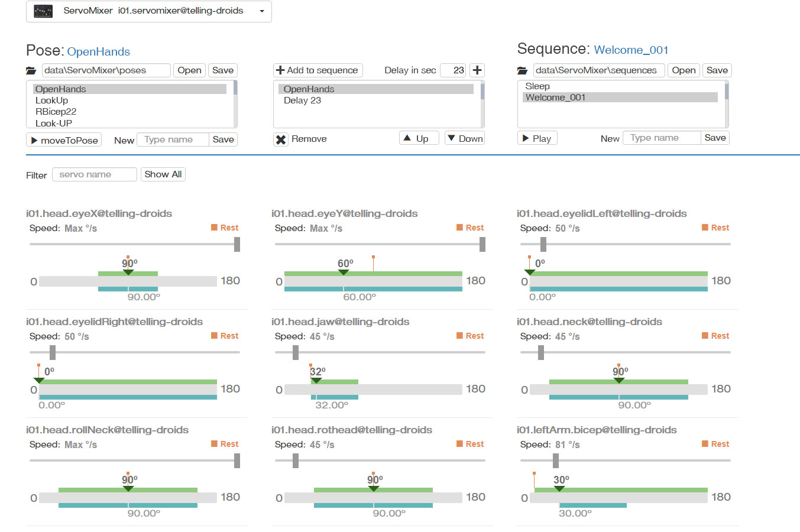
Task: Select Sleep in the sequence list
Action: pos(537,86)
